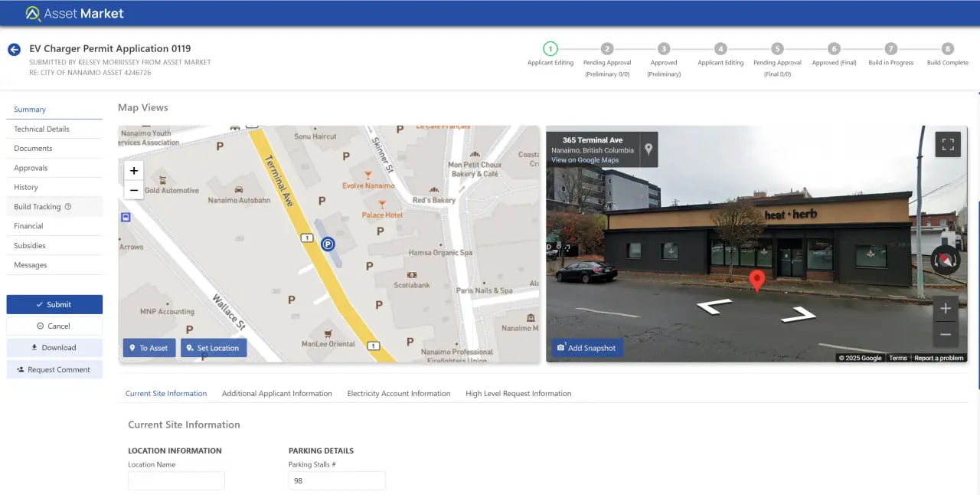The image size is (980, 495).
Task: Open the Subsidies section
Action: [54, 246]
